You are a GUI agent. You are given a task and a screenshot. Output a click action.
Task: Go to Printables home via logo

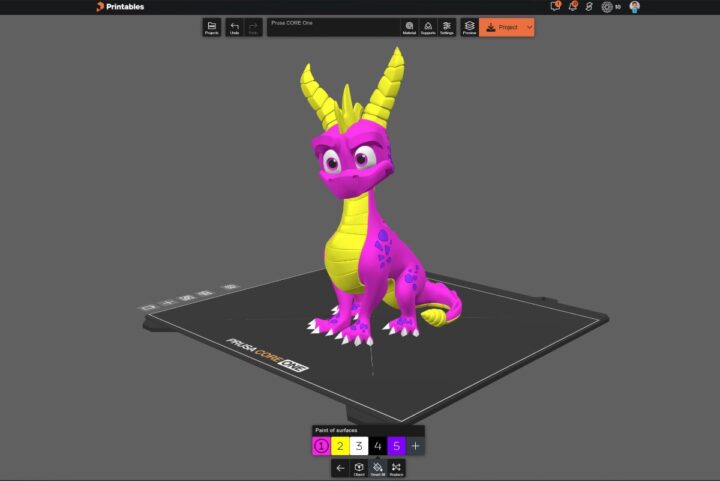click(120, 7)
